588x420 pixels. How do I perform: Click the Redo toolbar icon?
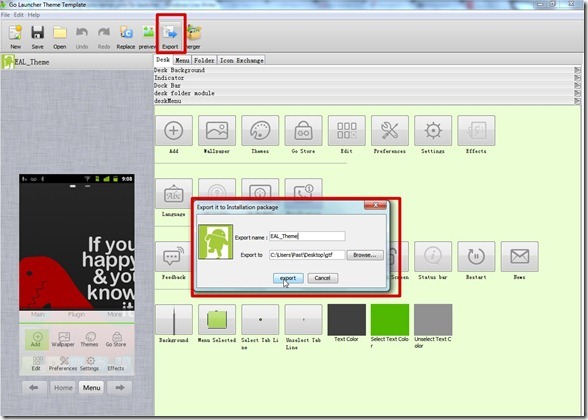tap(104, 37)
